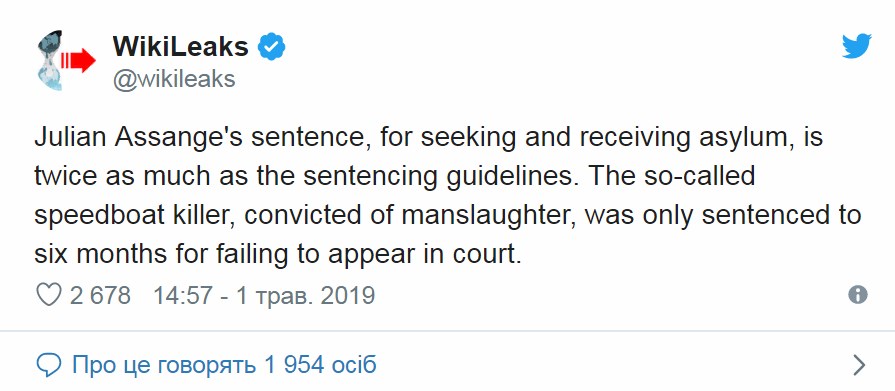
Task: Visit the @wikileaks handle link
Action: click(174, 79)
